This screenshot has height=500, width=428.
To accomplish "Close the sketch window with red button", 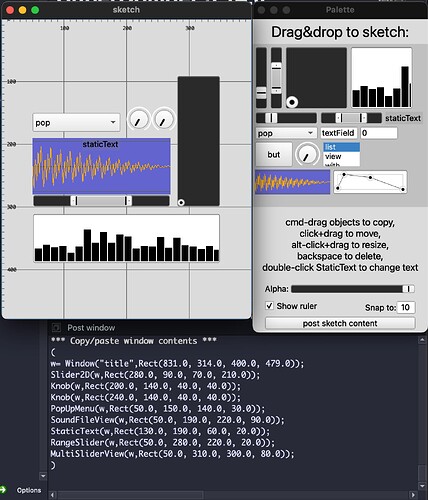I will 10,10.
